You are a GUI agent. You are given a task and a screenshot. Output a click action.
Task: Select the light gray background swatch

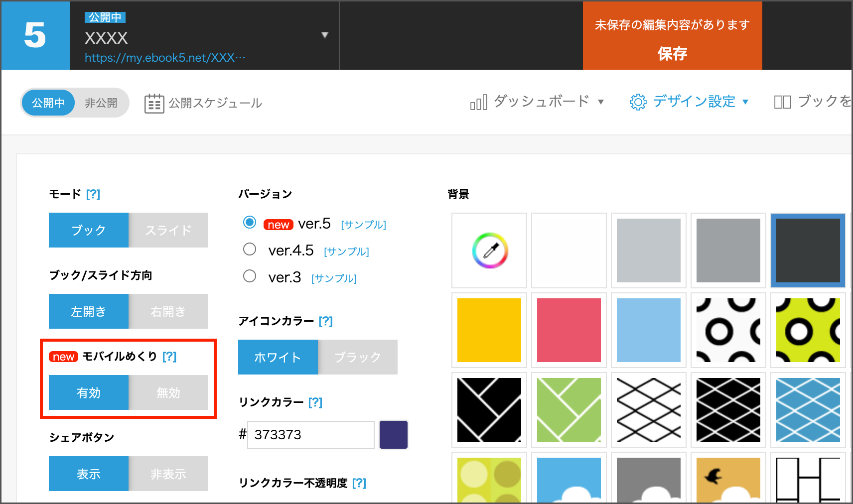pos(649,251)
